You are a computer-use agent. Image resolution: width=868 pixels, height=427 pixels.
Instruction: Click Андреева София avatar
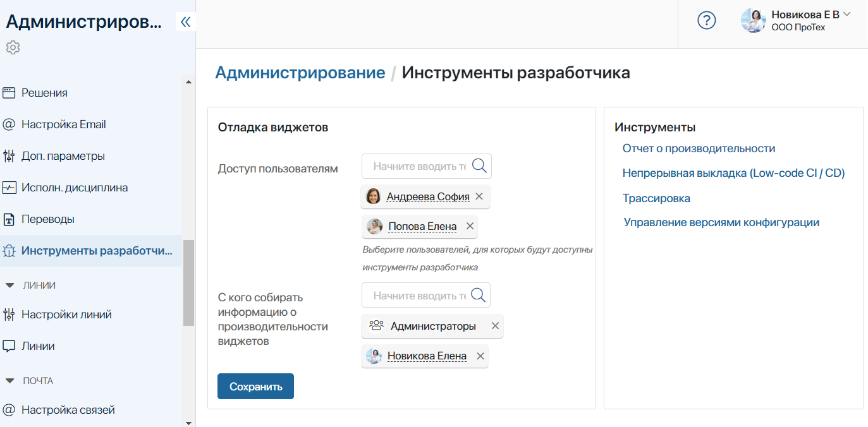coord(374,196)
